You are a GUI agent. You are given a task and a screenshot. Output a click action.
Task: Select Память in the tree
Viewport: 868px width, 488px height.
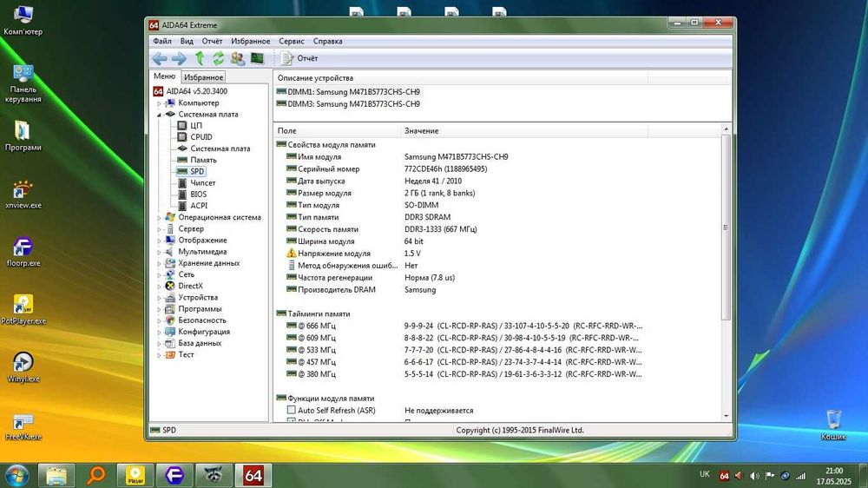tap(203, 160)
